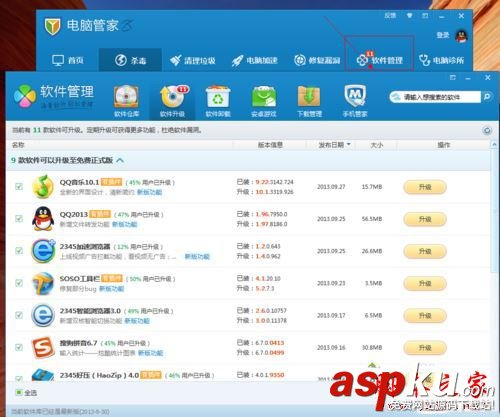Open the 软件仓库 disc icon

click(x=126, y=101)
